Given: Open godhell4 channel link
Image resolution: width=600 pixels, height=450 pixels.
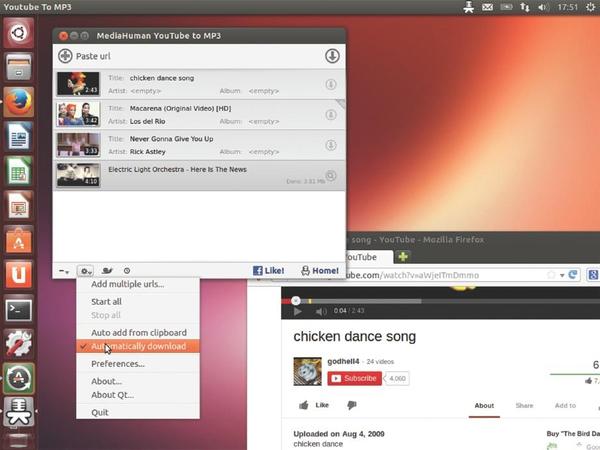Looking at the screenshot, I should point(343,361).
